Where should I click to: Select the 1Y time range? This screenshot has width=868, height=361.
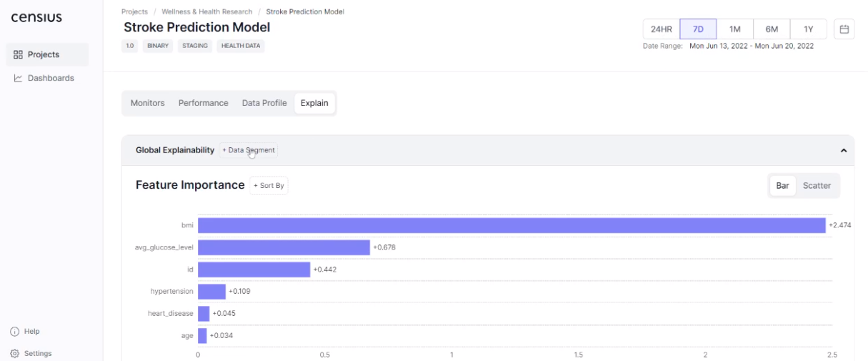coord(808,29)
